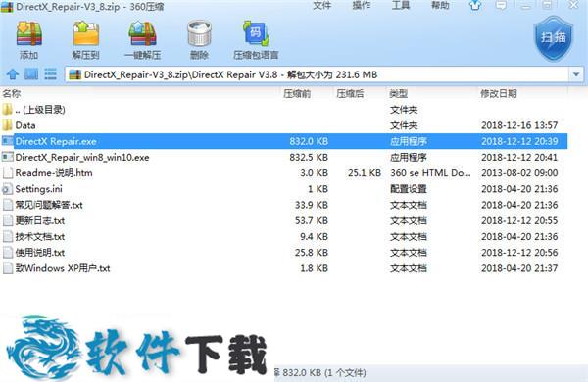588x382 pixels.
Task: Click the 2018-12-16 13:57 date cell
Action: [519, 125]
